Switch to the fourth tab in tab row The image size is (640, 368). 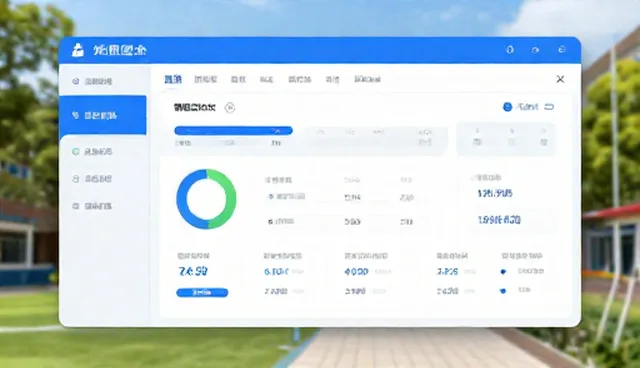click(266, 79)
